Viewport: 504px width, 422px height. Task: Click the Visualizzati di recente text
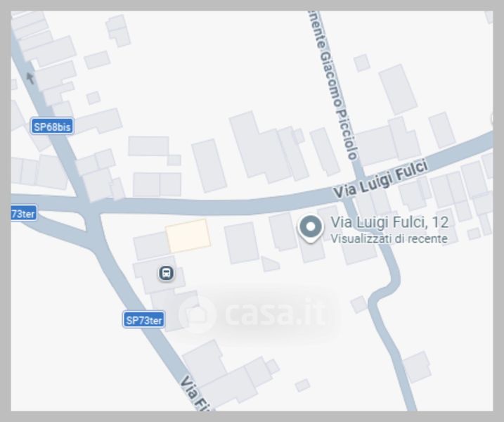tap(389, 238)
